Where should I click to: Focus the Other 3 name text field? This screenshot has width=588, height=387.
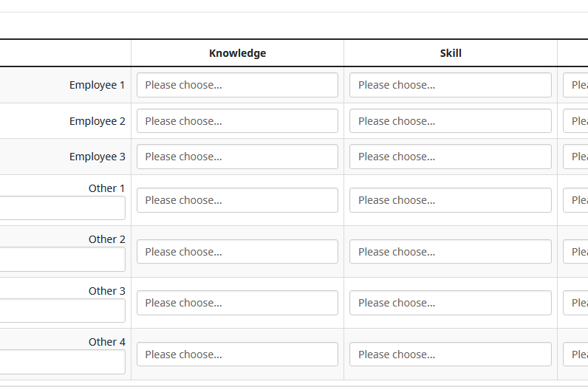pos(62,311)
